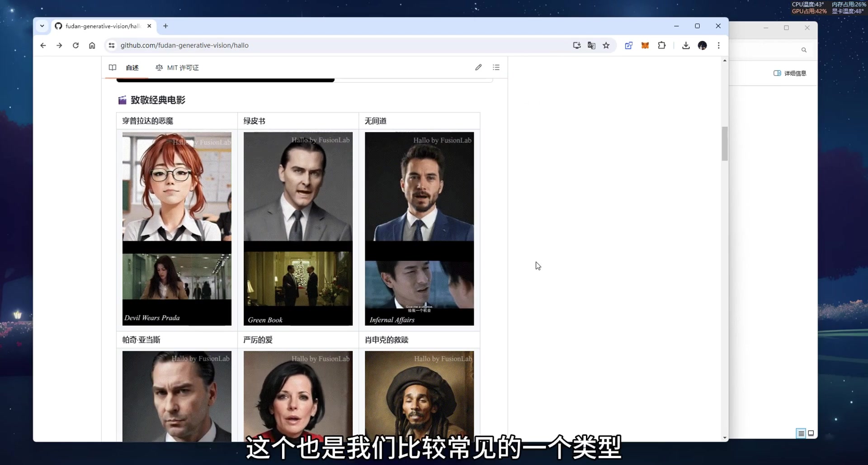Toggle 详细信息 pane in background Explorer window
Screen dimensions: 868x465
(x=790, y=73)
